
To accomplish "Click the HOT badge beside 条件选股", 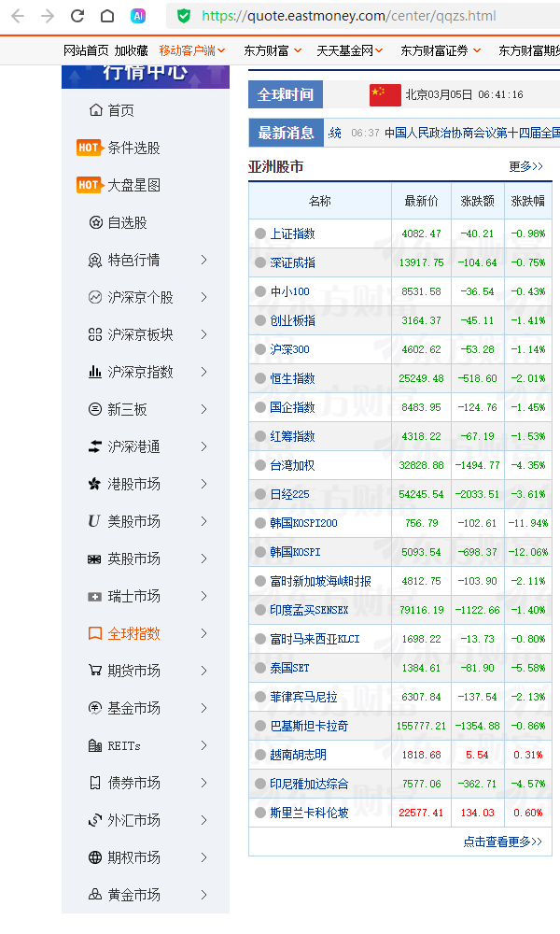I will click(x=90, y=148).
